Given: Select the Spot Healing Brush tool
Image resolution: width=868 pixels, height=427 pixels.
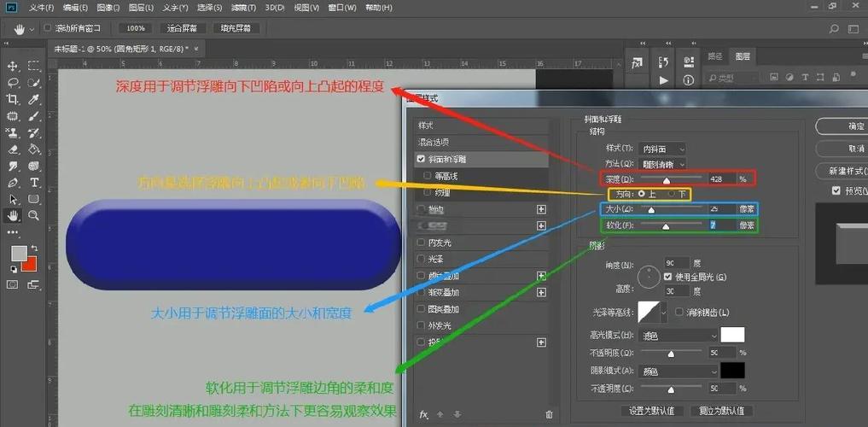Looking at the screenshot, I should (x=12, y=116).
